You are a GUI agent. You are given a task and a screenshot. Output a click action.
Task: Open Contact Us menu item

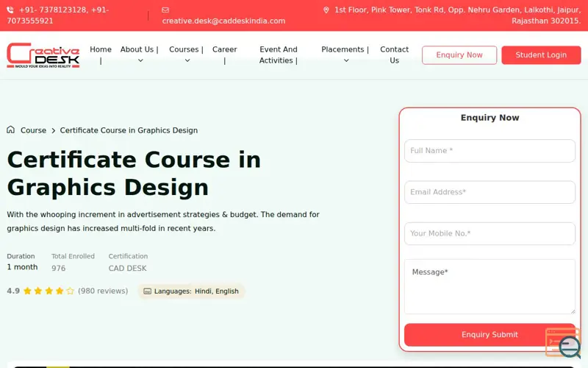[394, 54]
